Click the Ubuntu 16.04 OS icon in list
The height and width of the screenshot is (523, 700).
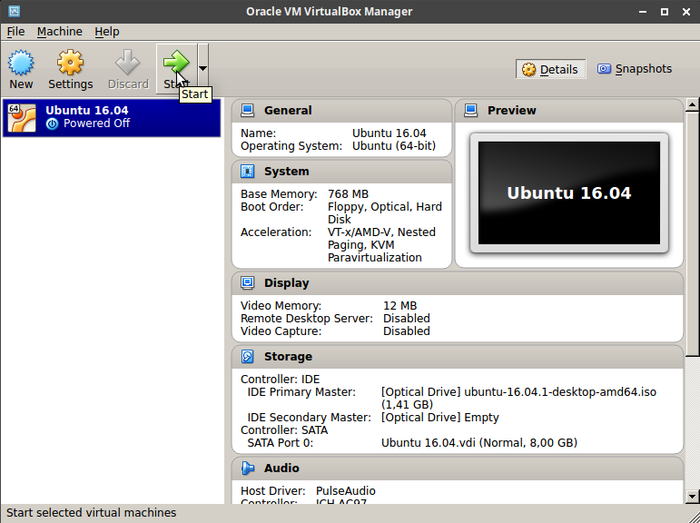pyautogui.click(x=21, y=118)
